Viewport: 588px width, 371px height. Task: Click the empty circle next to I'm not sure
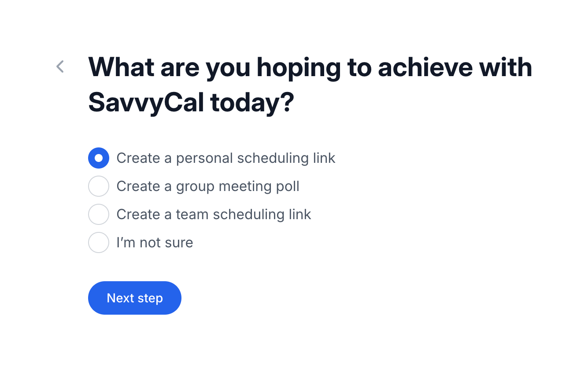point(99,242)
